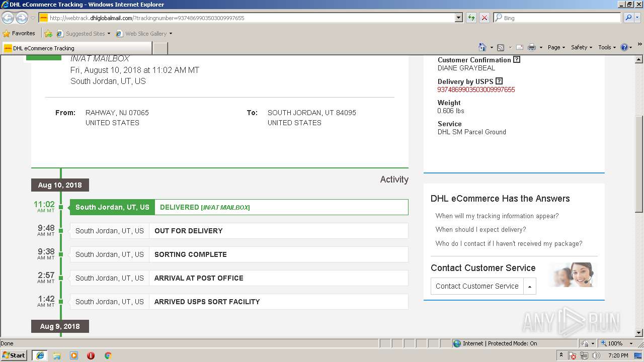Open the red security taskbar icon
Viewport: 644px width, 362px height.
[x=91, y=355]
